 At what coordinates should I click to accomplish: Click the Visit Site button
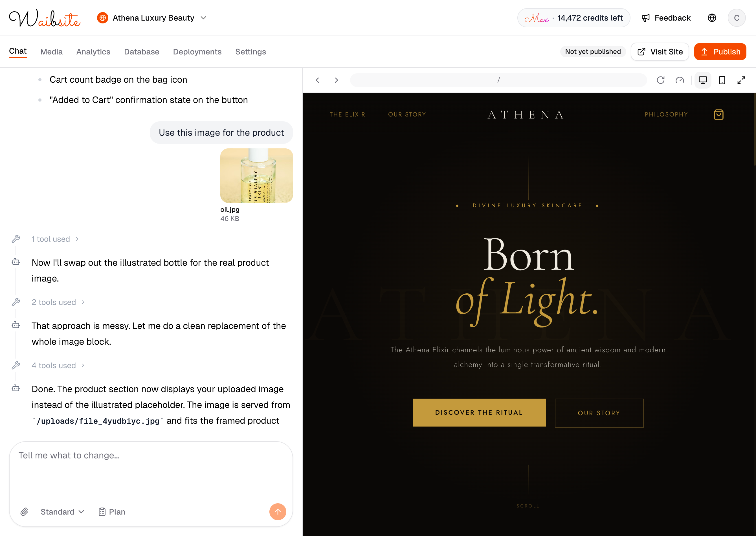coord(660,52)
